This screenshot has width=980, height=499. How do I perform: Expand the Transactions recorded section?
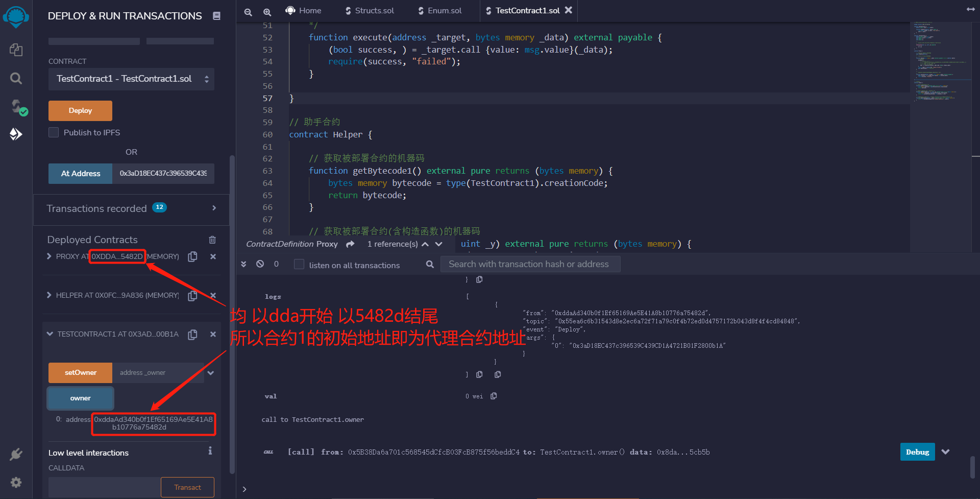(214, 208)
